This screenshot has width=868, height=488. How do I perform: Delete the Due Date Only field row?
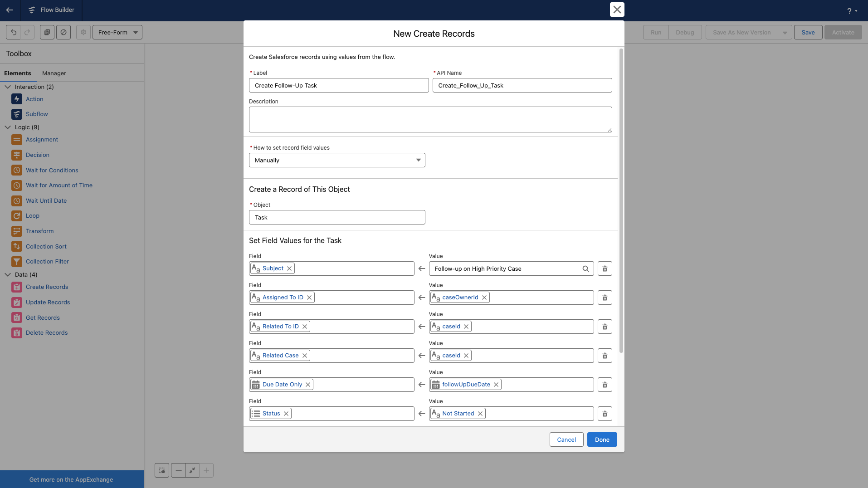point(605,385)
